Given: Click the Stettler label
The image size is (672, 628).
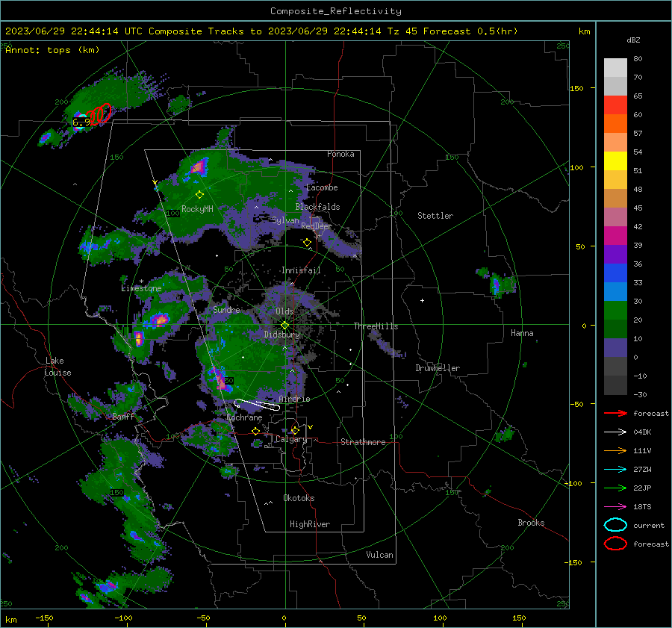Looking at the screenshot, I should pyautogui.click(x=435, y=216).
